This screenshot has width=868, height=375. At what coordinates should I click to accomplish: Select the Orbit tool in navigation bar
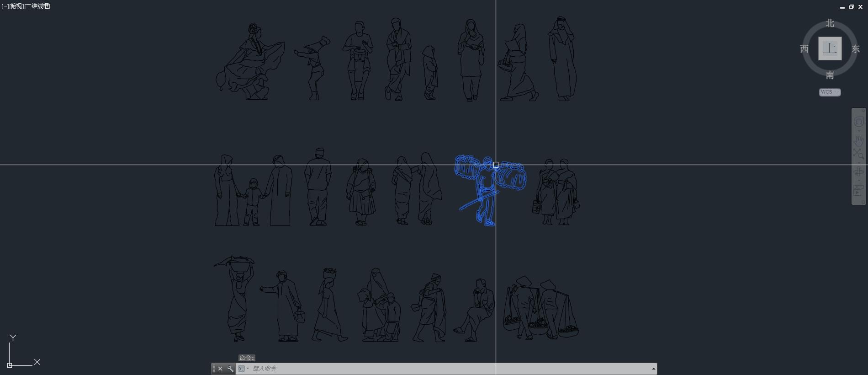point(858,172)
